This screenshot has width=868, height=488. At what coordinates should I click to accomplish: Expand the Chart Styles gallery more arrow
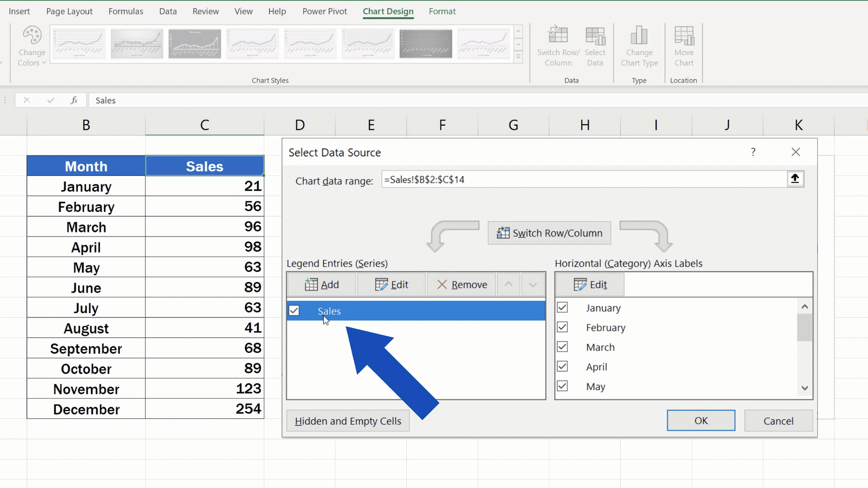coord(518,57)
